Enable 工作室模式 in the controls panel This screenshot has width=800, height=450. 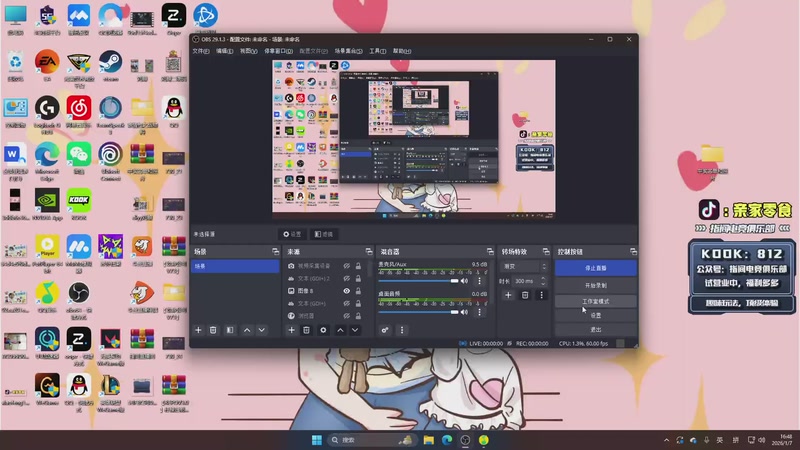595,301
